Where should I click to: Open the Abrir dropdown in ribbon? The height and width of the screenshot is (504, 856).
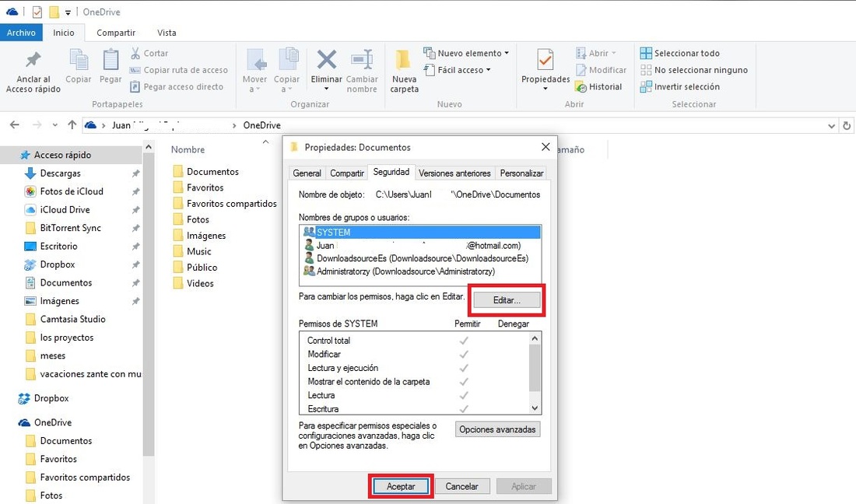tap(595, 53)
